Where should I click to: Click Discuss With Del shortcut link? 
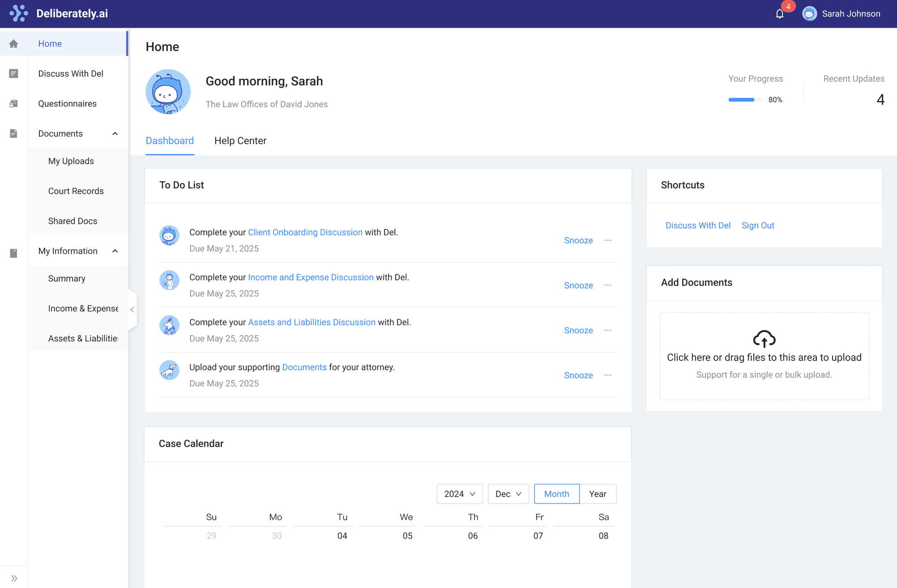click(698, 225)
